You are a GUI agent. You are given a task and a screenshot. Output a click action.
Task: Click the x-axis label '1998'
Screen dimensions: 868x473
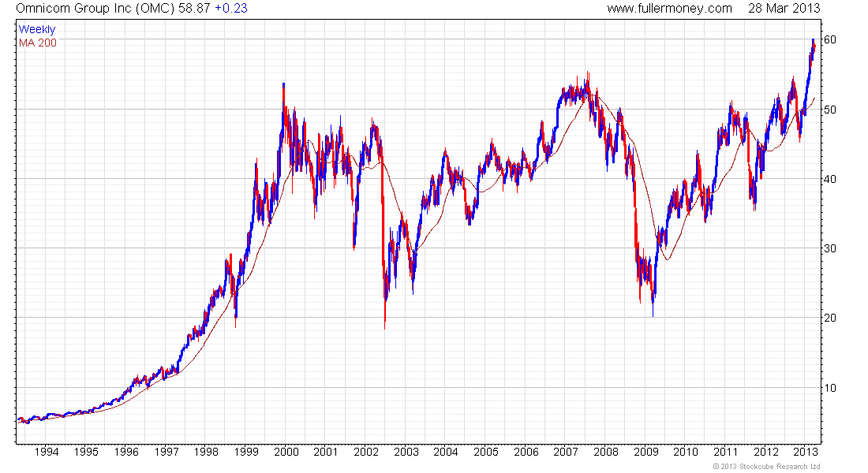point(206,452)
